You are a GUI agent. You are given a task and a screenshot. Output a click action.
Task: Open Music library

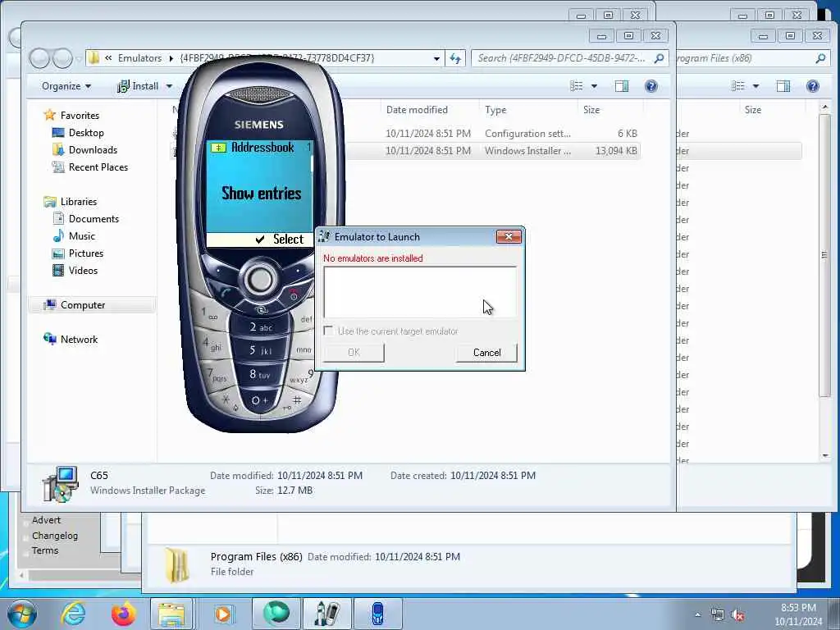[x=81, y=235]
